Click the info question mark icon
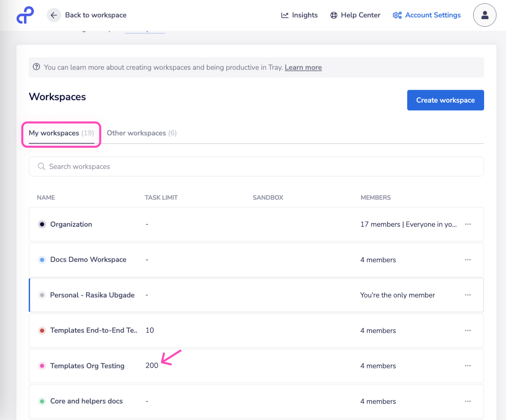The height and width of the screenshot is (420, 506). pos(36,67)
